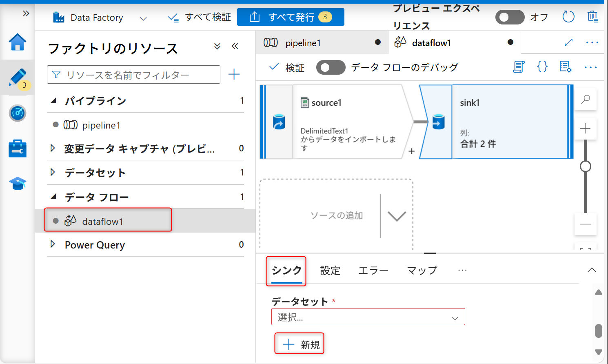
Task: Open the Home icon in left sidebar
Action: tap(18, 42)
